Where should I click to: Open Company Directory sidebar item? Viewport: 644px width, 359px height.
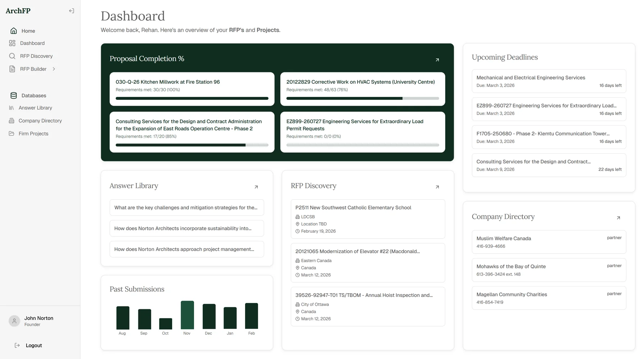tap(40, 121)
